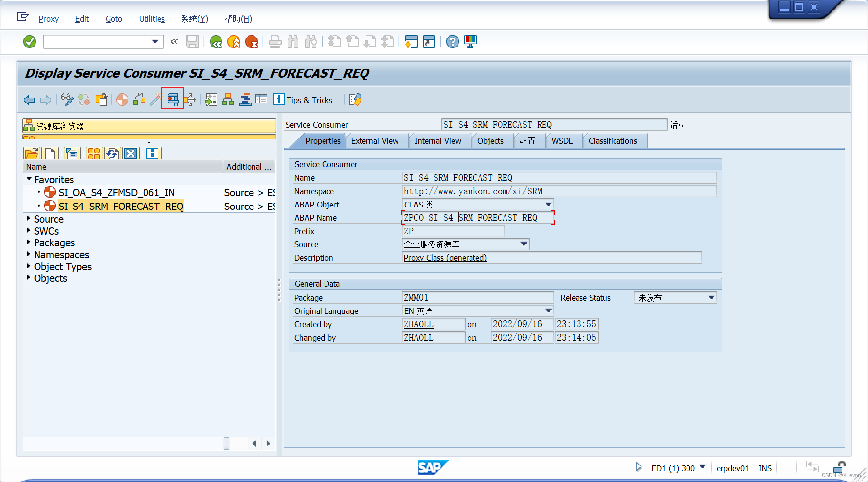This screenshot has height=482, width=868.
Task: Click the Create New Session icon
Action: pyautogui.click(x=411, y=42)
